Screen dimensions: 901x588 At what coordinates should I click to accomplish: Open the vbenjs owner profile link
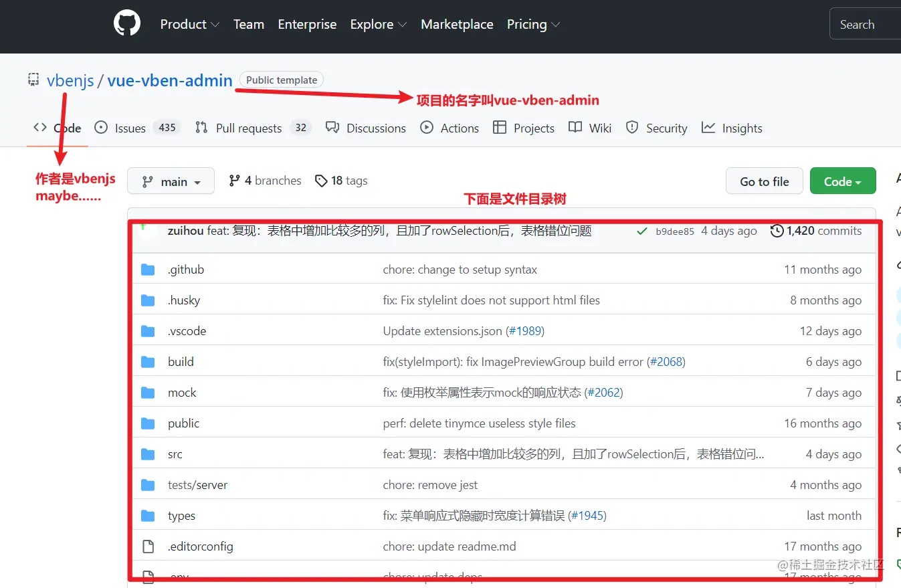pos(70,81)
